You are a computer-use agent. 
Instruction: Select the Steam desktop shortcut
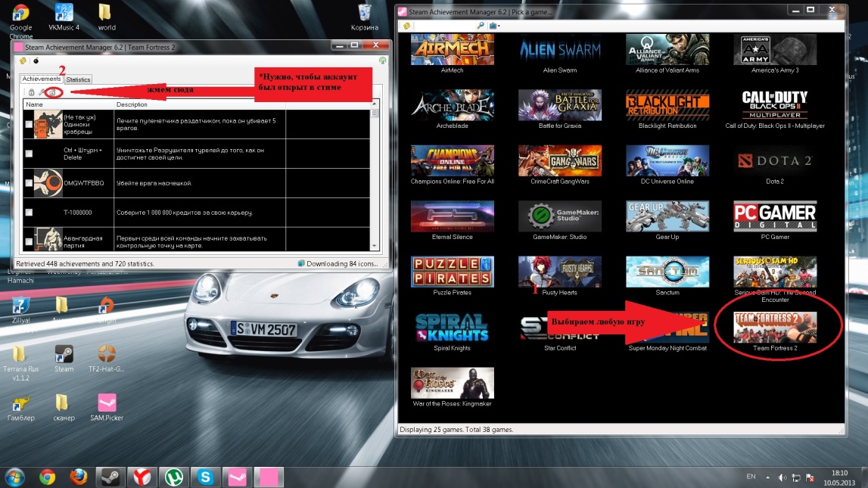(64, 359)
